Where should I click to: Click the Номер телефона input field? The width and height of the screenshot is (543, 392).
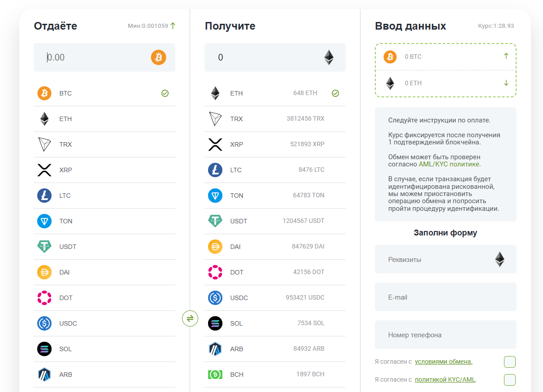tap(446, 335)
